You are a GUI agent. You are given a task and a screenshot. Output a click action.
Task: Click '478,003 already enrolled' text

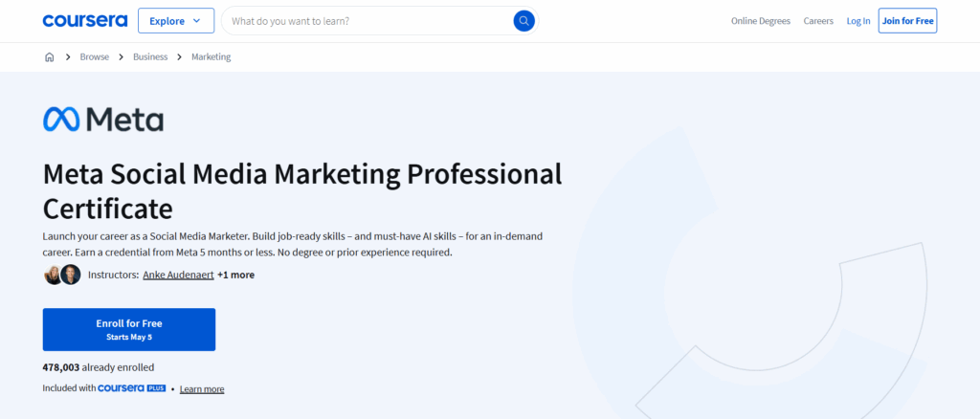(x=99, y=367)
